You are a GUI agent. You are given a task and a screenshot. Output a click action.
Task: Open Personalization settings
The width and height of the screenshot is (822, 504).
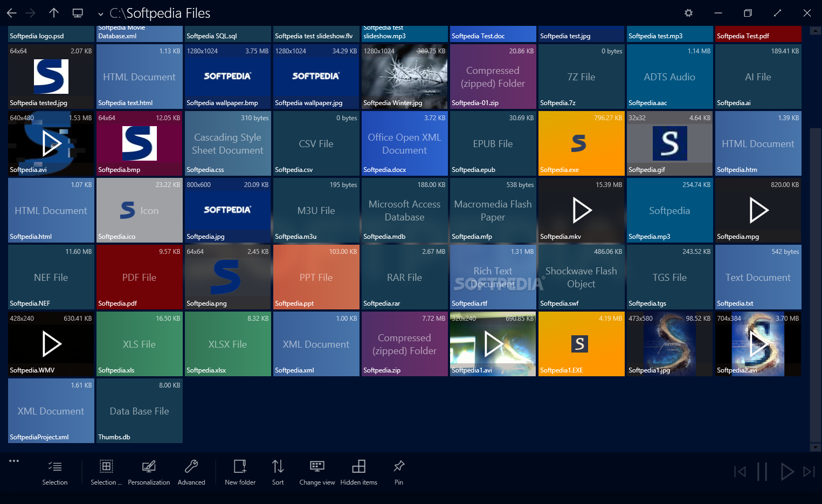coord(149,473)
